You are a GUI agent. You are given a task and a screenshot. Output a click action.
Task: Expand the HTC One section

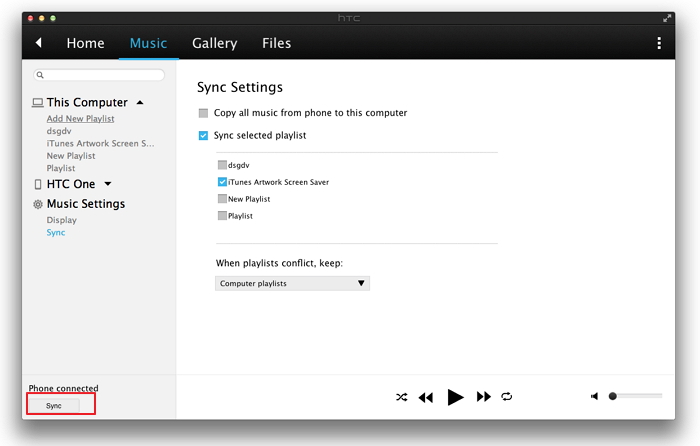(x=107, y=184)
